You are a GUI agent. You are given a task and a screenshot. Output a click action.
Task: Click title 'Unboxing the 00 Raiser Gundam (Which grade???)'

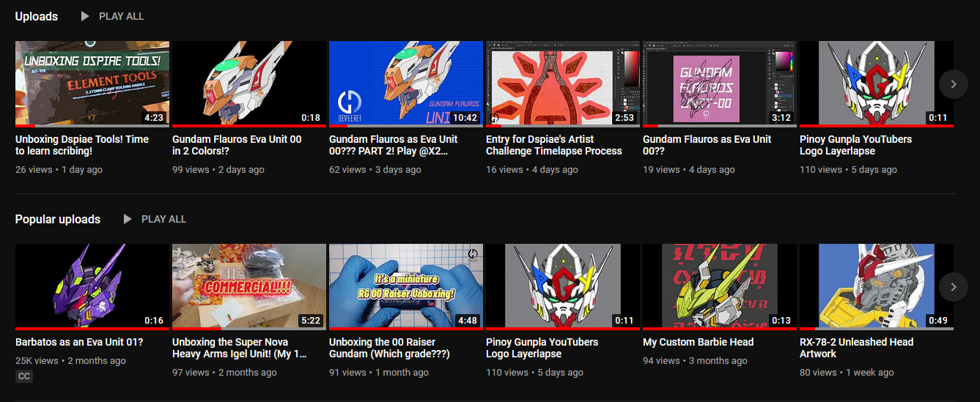coord(389,348)
